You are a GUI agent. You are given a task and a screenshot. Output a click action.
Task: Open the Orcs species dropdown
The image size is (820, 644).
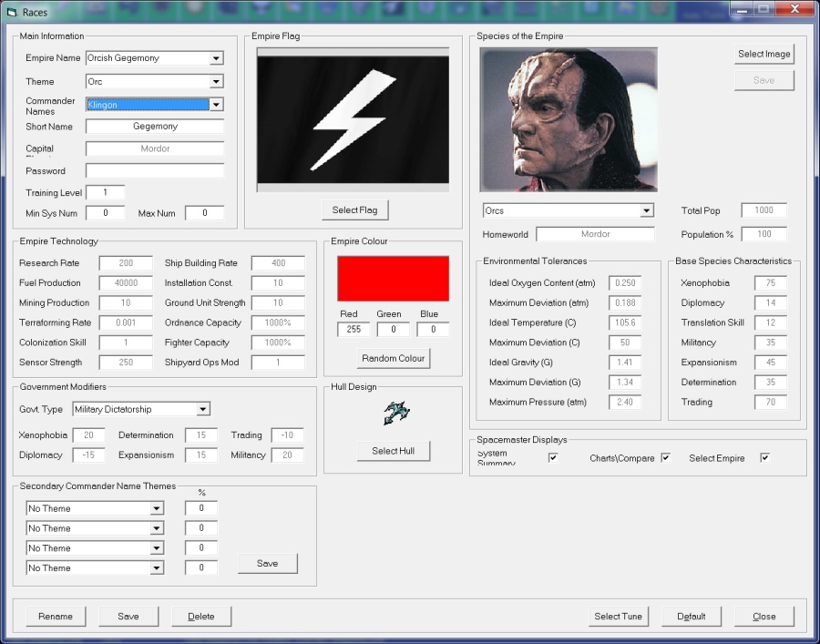[647, 210]
